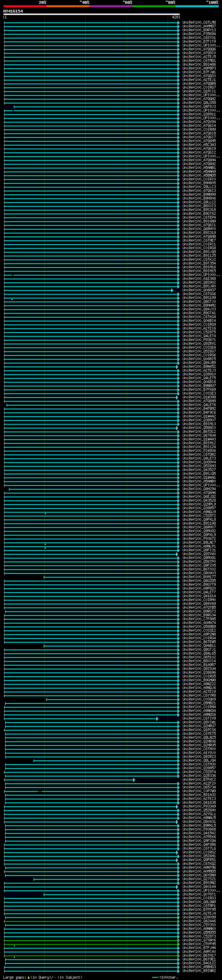Image resolution: width=222 pixels, height=980 pixels.
Task: Open hit UniRef100_P35694
Action: click(199, 34)
